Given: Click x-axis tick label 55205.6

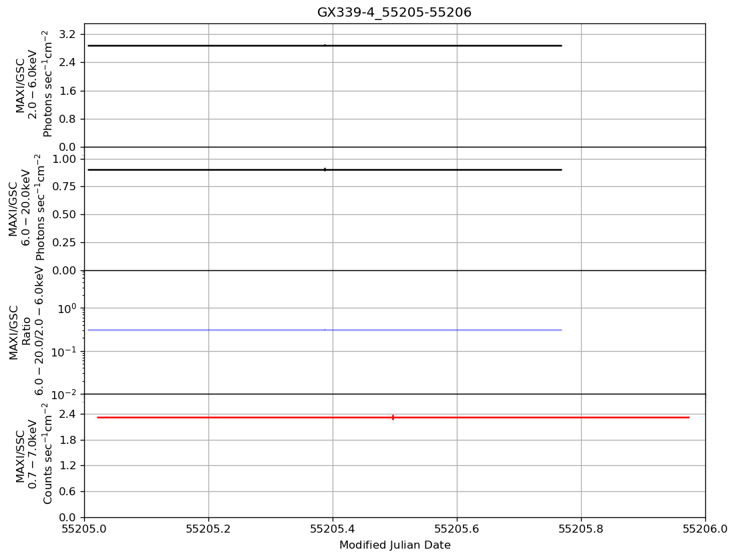Looking at the screenshot, I should (x=457, y=529).
